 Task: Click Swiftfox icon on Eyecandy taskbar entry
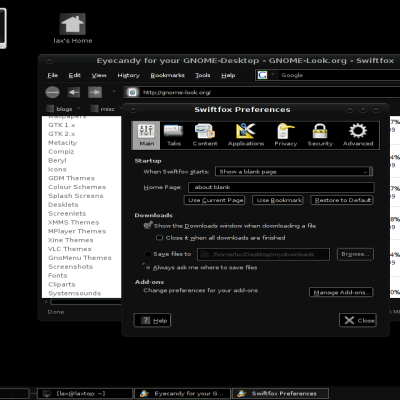pos(144,394)
